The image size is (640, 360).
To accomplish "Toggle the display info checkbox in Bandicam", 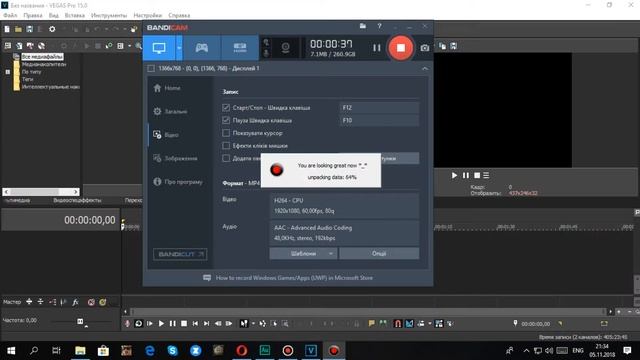I will coord(151,68).
